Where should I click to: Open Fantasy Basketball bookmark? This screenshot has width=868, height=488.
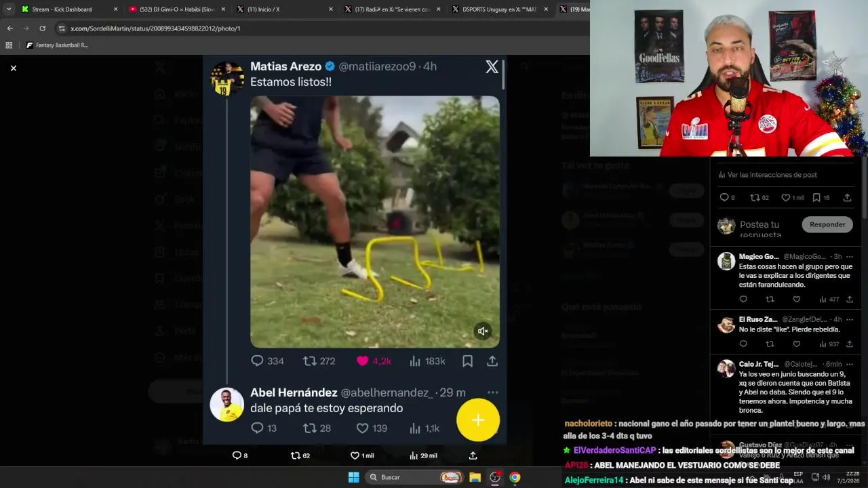tap(57, 45)
